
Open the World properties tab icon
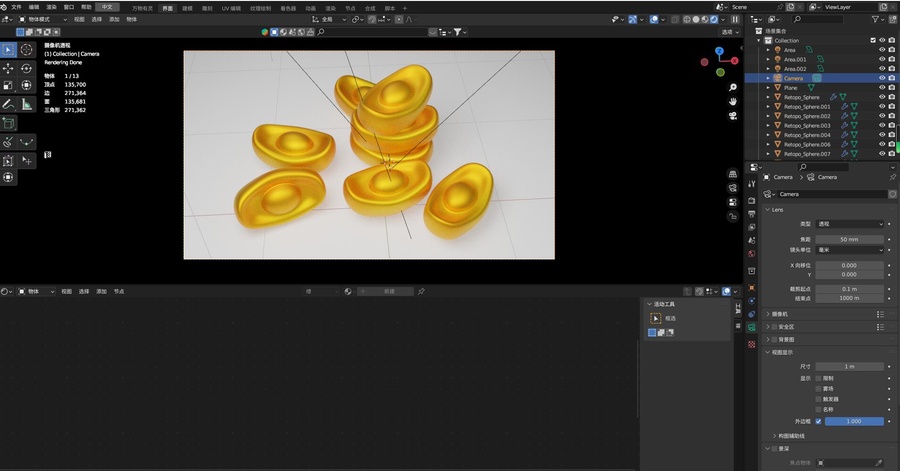coord(751,254)
